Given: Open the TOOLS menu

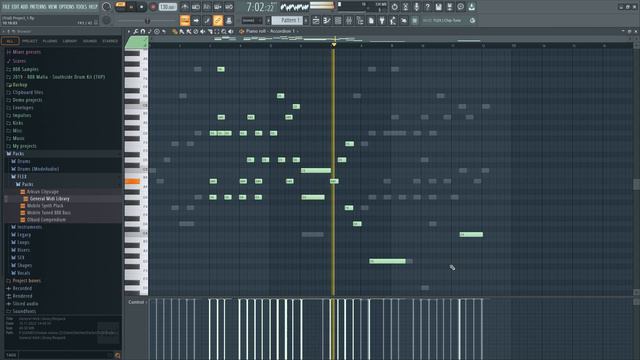Looking at the screenshot, I should click(x=82, y=7).
